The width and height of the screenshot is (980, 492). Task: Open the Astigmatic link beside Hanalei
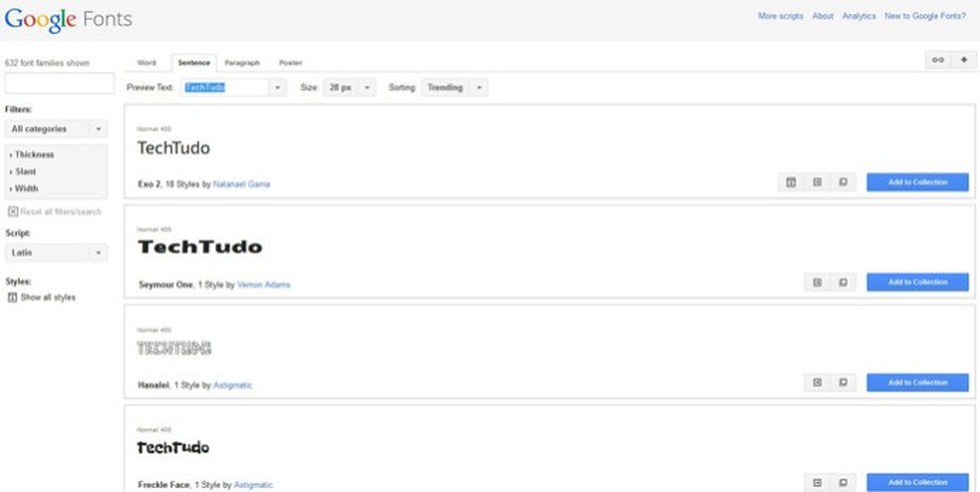[232, 385]
